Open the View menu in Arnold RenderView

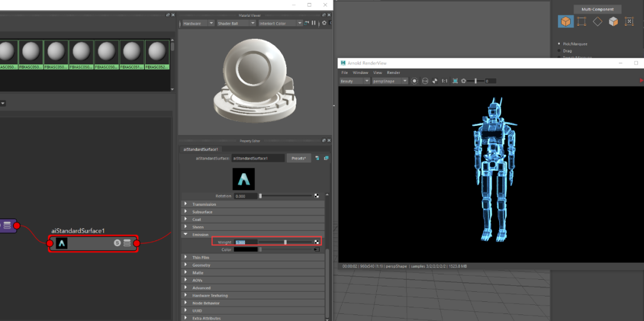377,72
